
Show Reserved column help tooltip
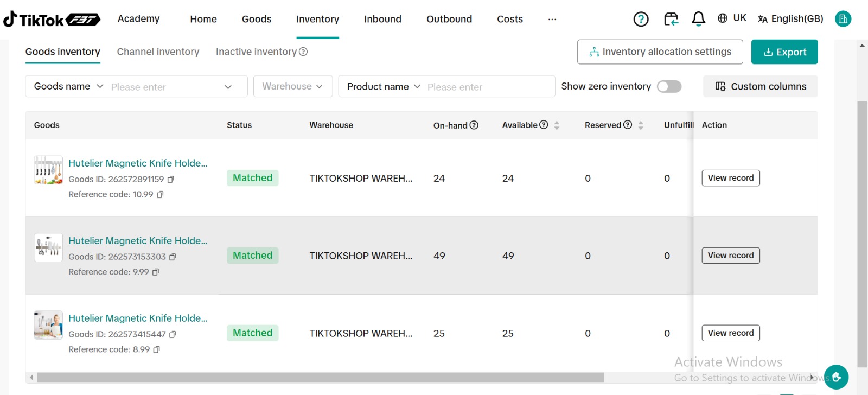point(628,124)
